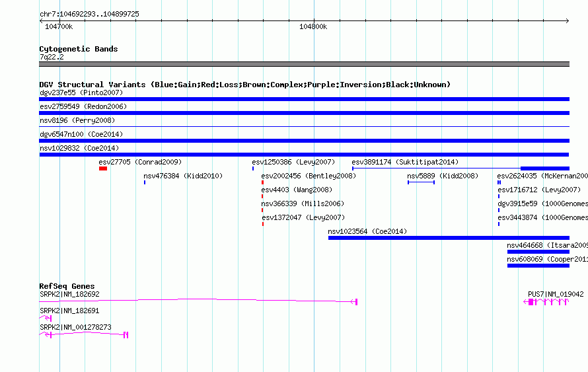The width and height of the screenshot is (588, 372).
Task: Select the dgv3915e59 variant label
Action: tap(542, 204)
